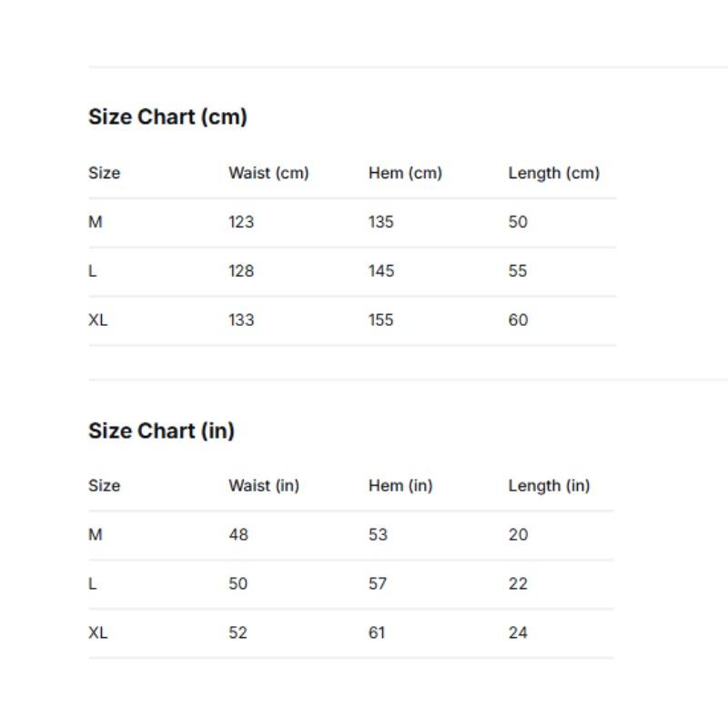Select the Hem (cm) column header
728x728 pixels.
(405, 173)
